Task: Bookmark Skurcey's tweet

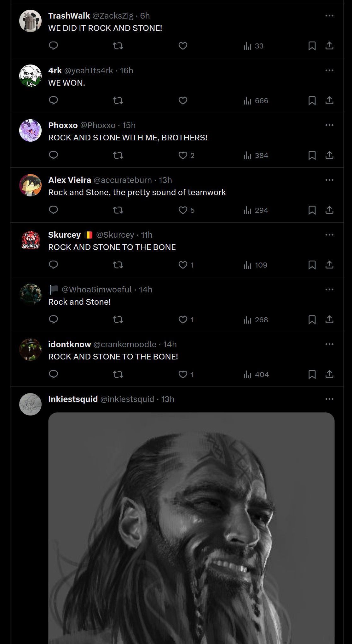Action: tap(312, 265)
